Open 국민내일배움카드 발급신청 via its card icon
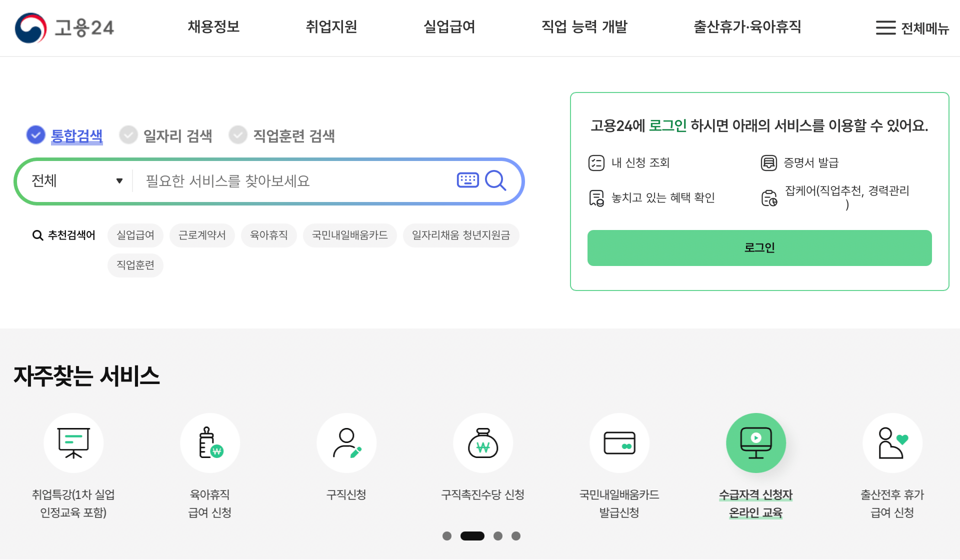 619,442
